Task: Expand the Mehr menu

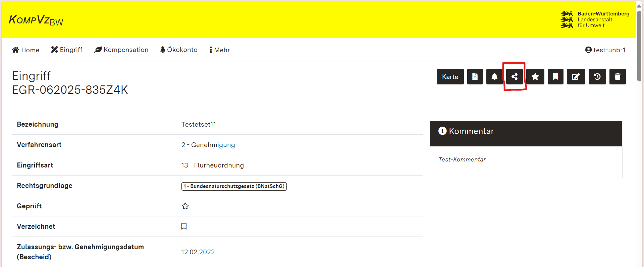Action: click(220, 50)
